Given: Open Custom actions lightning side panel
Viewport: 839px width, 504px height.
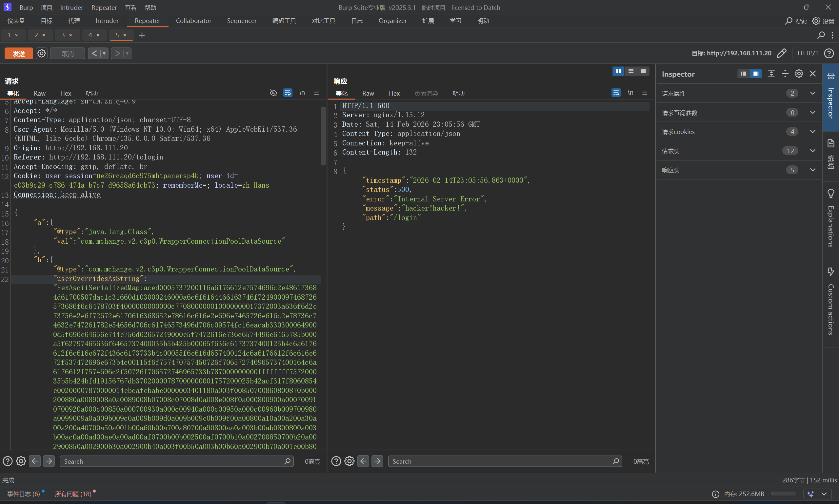Looking at the screenshot, I should [x=830, y=272].
